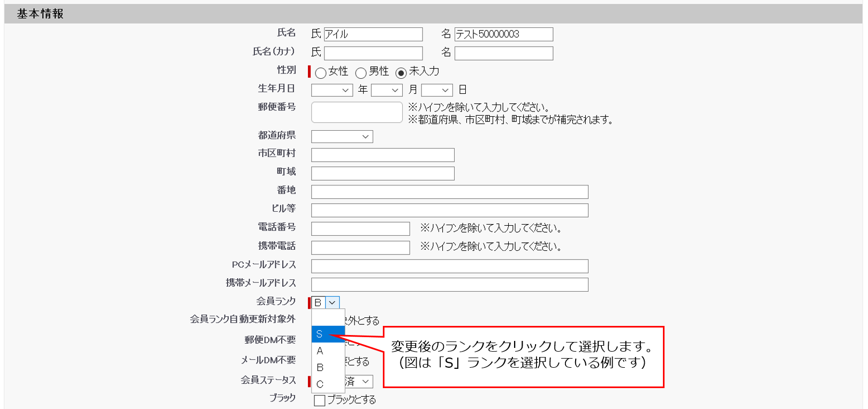This screenshot has width=868, height=409.
Task: Click the 会員ランク dropdown arrow
Action: click(332, 303)
